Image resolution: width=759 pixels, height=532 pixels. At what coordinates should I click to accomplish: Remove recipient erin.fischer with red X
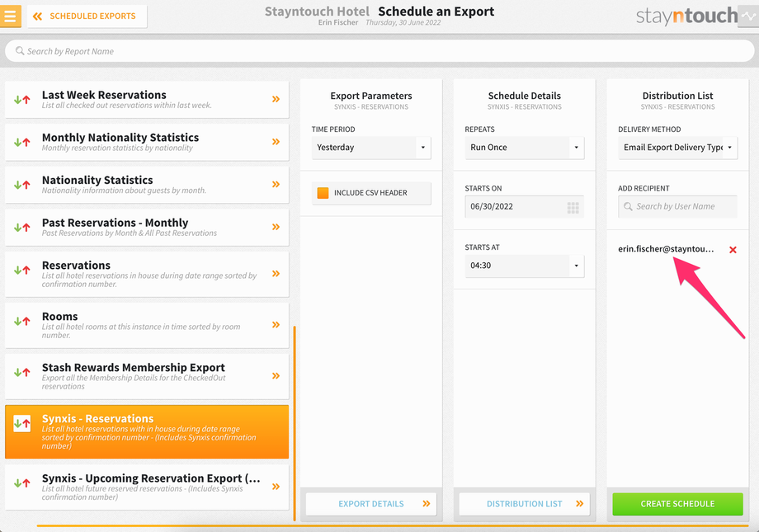(x=733, y=250)
